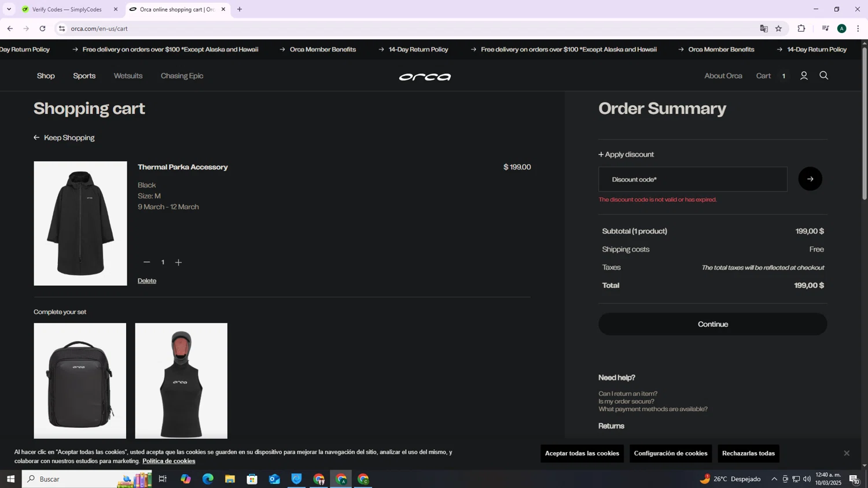Open Chrome three-dot menu
The width and height of the screenshot is (868, 488).
pos(858,28)
